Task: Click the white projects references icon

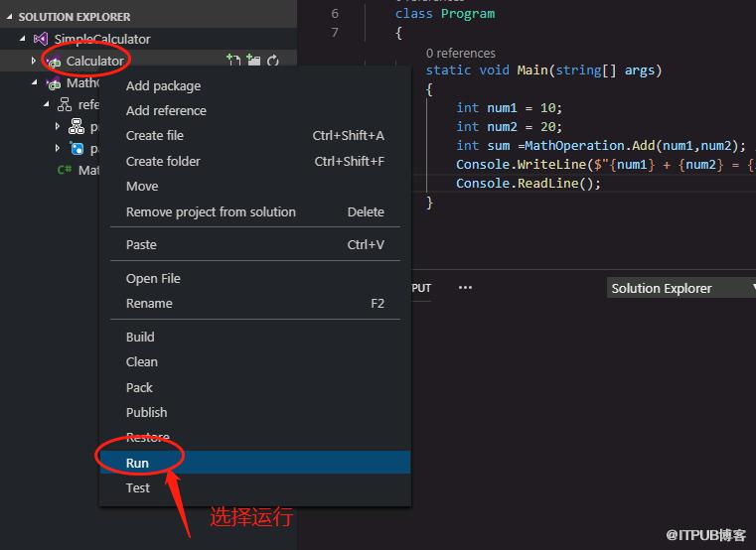Action: click(x=76, y=126)
